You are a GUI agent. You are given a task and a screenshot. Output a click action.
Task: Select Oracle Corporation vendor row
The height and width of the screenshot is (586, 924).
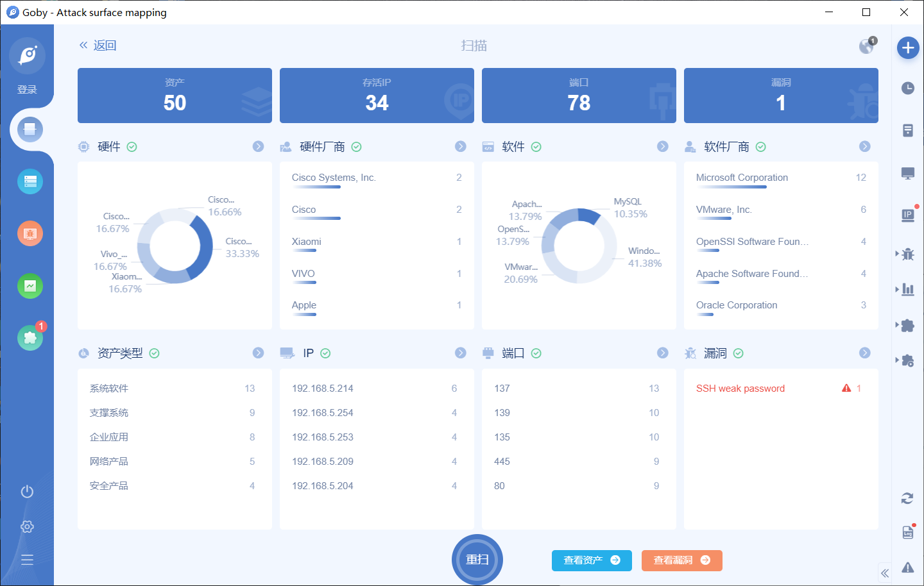[x=781, y=306]
